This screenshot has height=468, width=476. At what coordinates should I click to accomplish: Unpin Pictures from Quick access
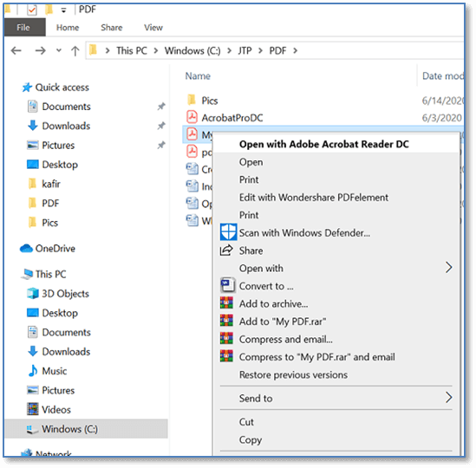(x=161, y=145)
